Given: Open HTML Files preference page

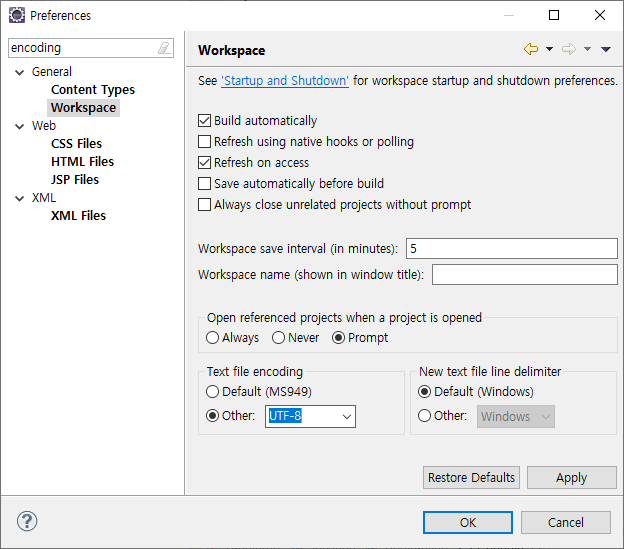Looking at the screenshot, I should 82,162.
